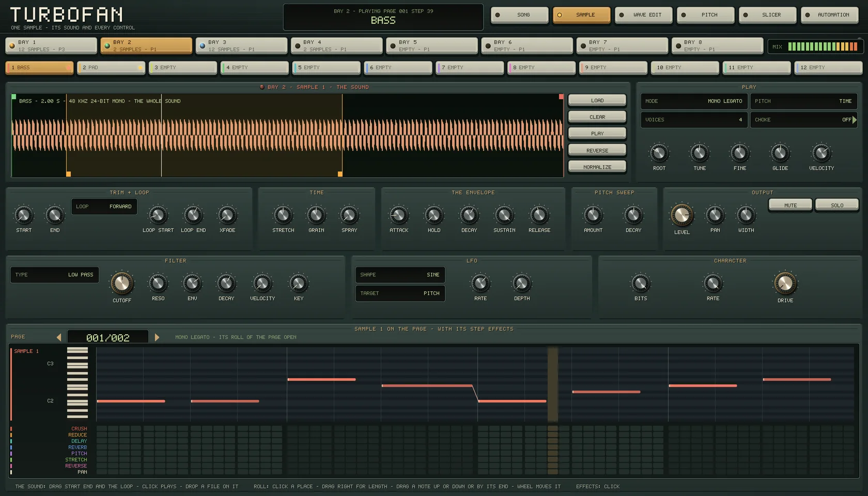Click the REVERB step effect row label
The image size is (868, 496).
78,447
